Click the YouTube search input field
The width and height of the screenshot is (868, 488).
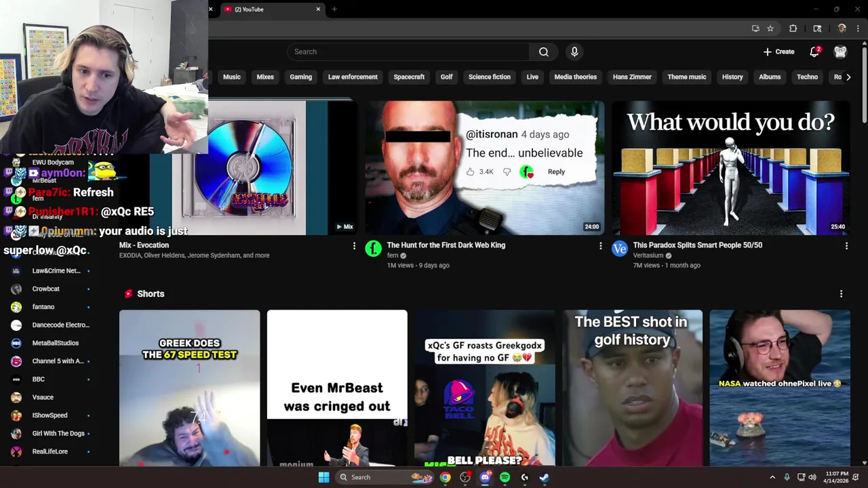(408, 52)
